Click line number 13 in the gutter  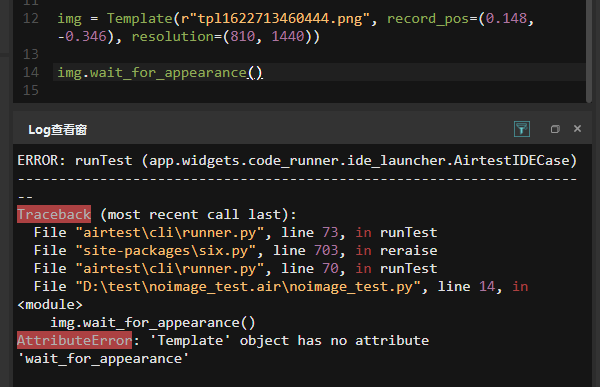31,54
